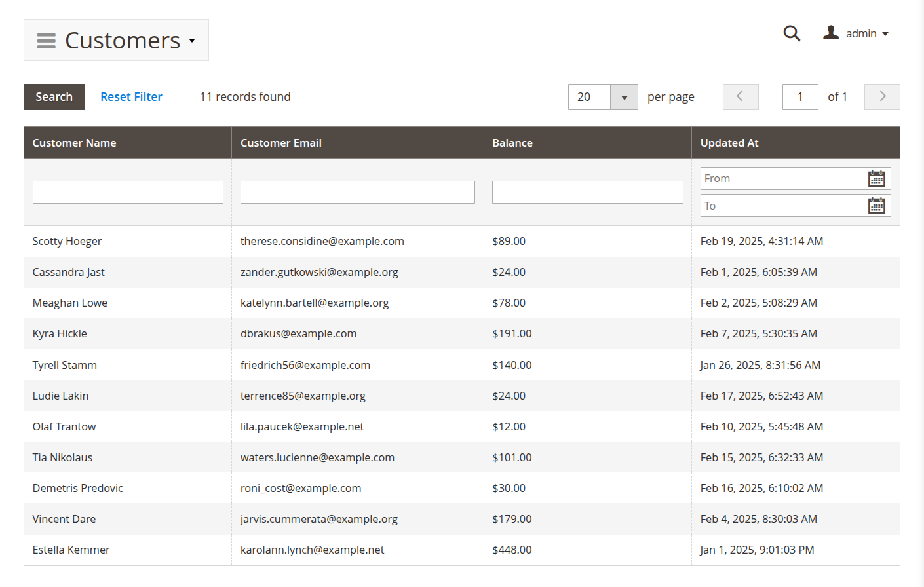924x587 pixels.
Task: Click the hamburger menu icon beside Customers
Action: point(46,41)
